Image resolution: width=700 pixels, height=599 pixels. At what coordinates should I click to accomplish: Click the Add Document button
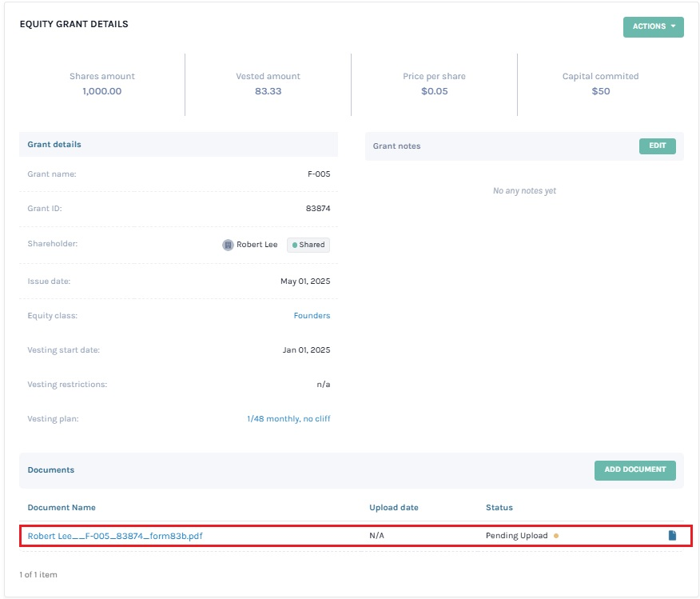pyautogui.click(x=634, y=470)
